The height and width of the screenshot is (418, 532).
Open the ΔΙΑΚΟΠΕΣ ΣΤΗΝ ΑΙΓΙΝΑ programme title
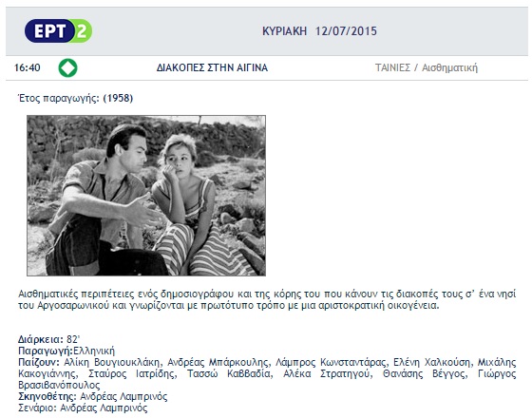212,67
